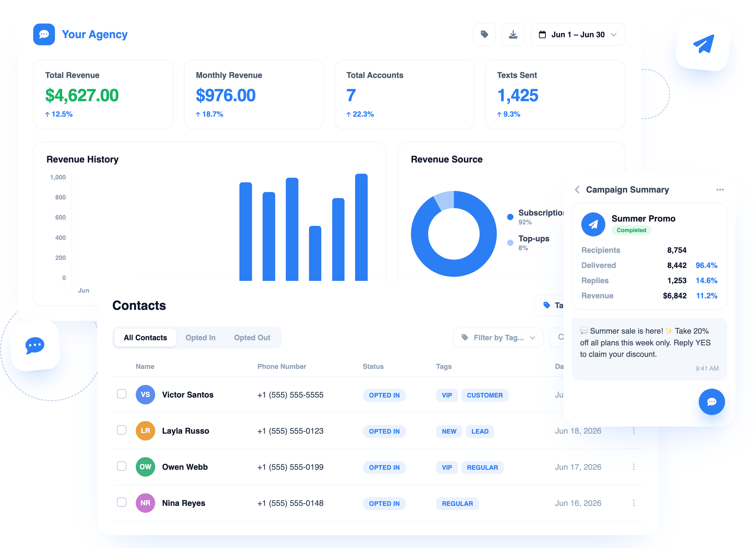This screenshot has width=756, height=548.
Task: Click the OPTED IN status for Victor Santos
Action: coord(384,395)
